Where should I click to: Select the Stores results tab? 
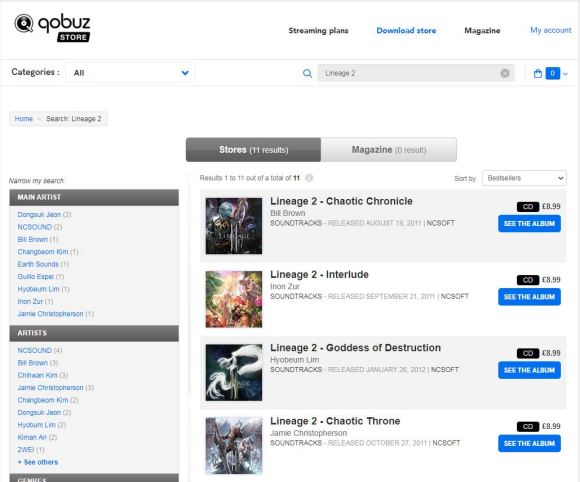click(x=253, y=150)
